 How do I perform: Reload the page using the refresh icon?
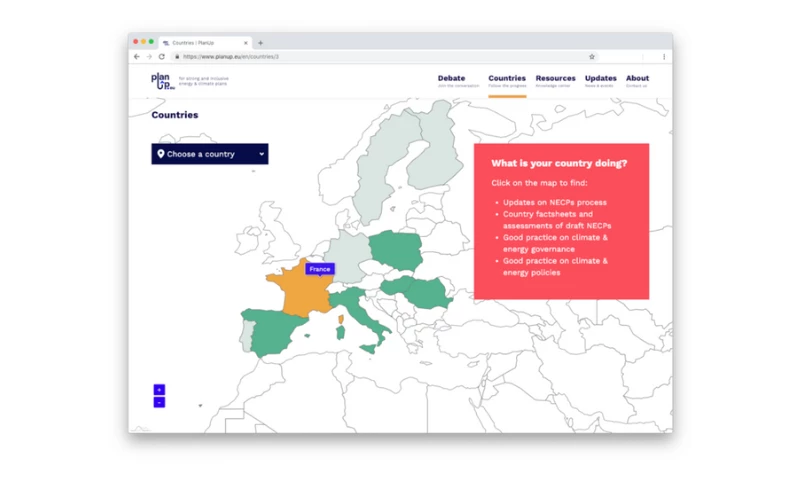[x=162, y=57]
